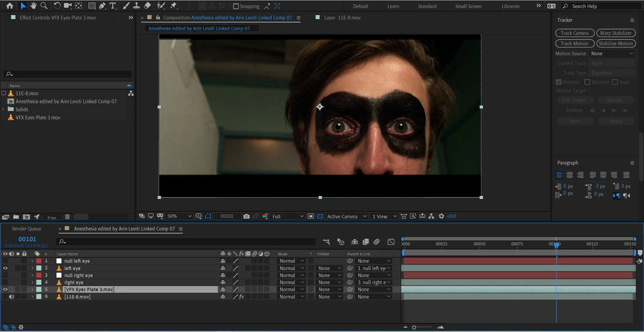Viewport: 644px width, 332px height.
Task: Click the timeline zoom slider
Action: 414,328
